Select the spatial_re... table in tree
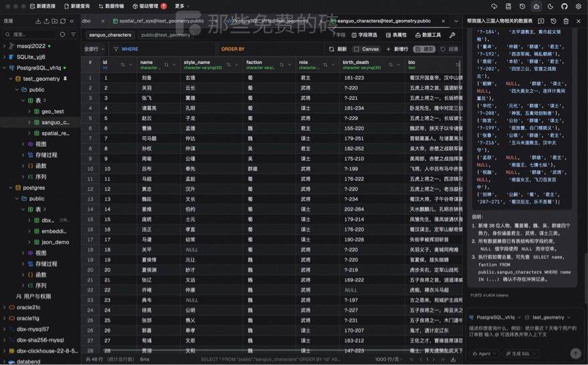 [x=55, y=133]
